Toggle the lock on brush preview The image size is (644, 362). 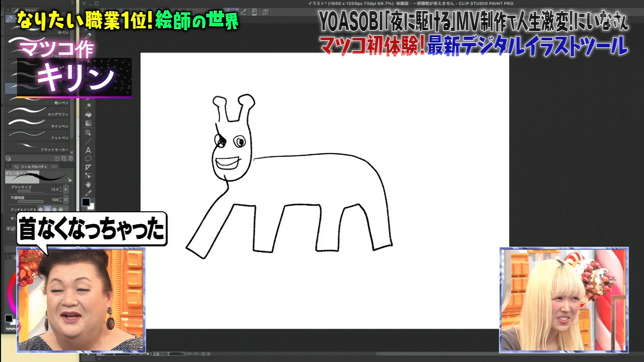[69, 179]
